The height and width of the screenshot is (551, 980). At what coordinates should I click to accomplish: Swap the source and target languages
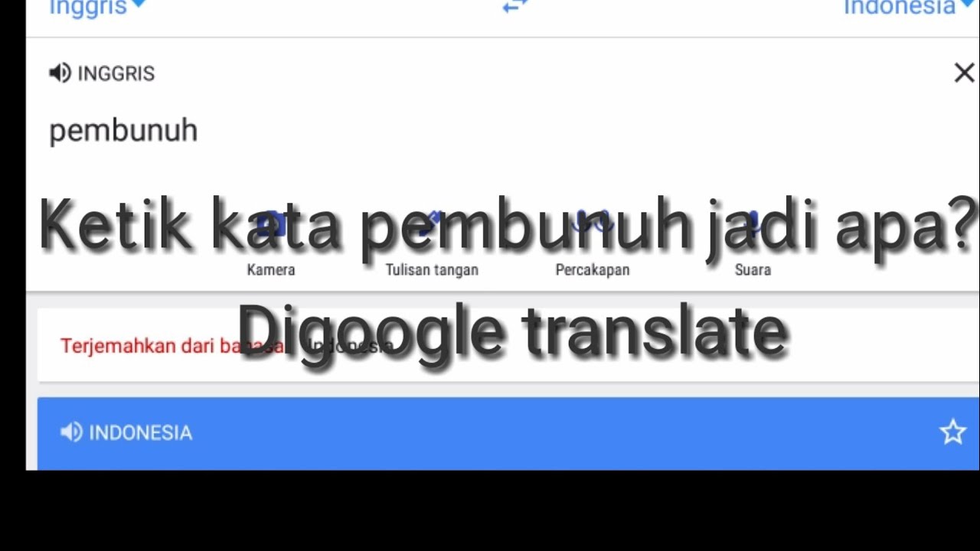click(x=515, y=6)
